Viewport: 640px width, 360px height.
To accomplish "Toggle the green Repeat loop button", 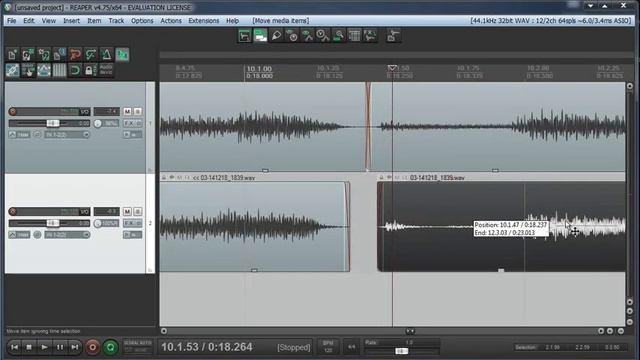I will (110, 347).
